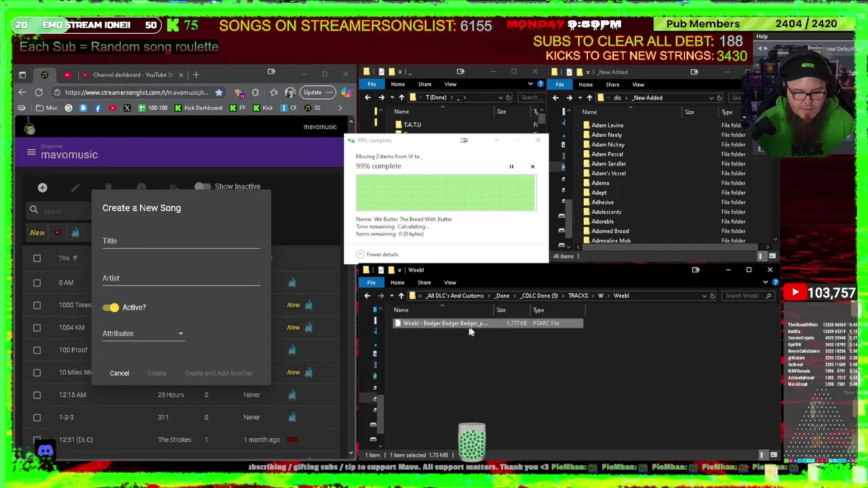Viewport: 868px width, 488px height.
Task: Toggle the Show Inactive switch
Action: coord(202,186)
